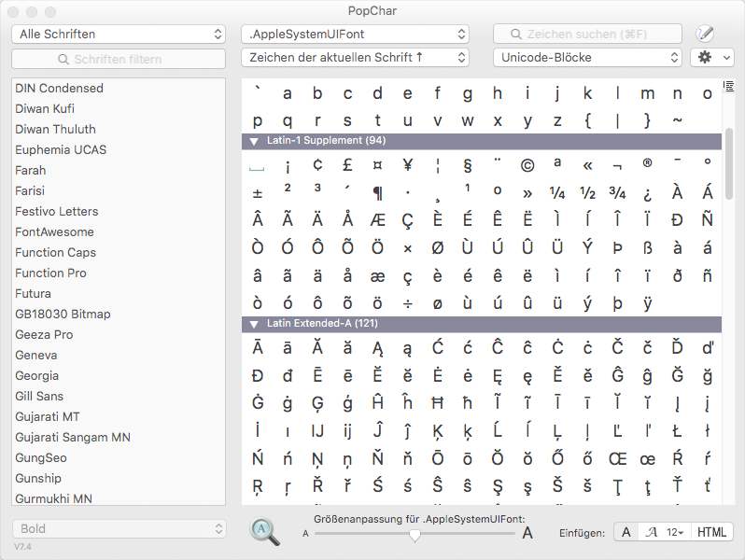Viewport: 745px width, 560px height.
Task: Select the Æ uppercase ligature
Action: pos(378,220)
